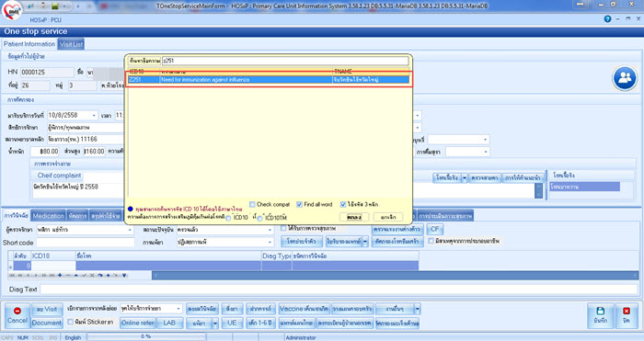Tick the Sticker print checkbox
644x341 pixels.
tap(70, 322)
